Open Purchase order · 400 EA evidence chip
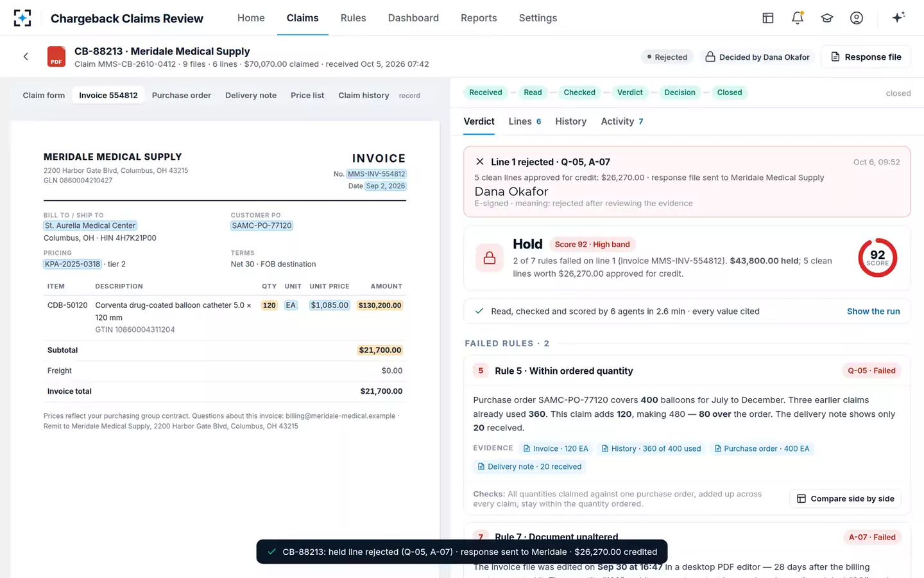Screen dimensions: 924x578 tap(762, 449)
